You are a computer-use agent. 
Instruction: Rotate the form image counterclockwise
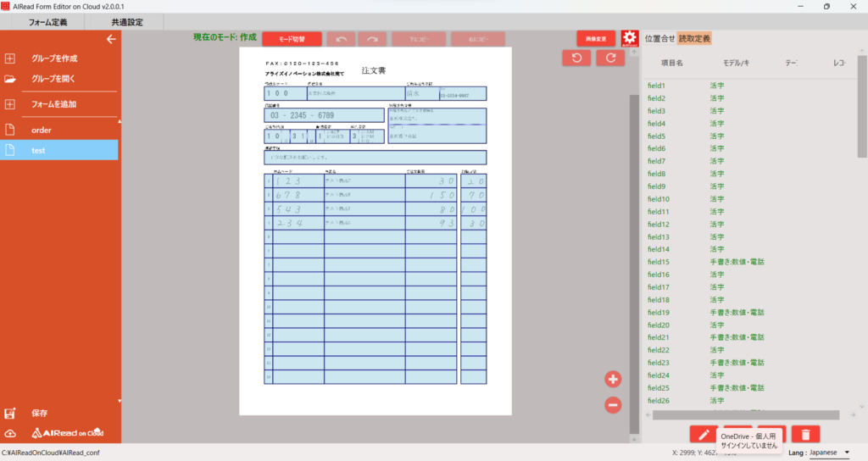point(576,58)
